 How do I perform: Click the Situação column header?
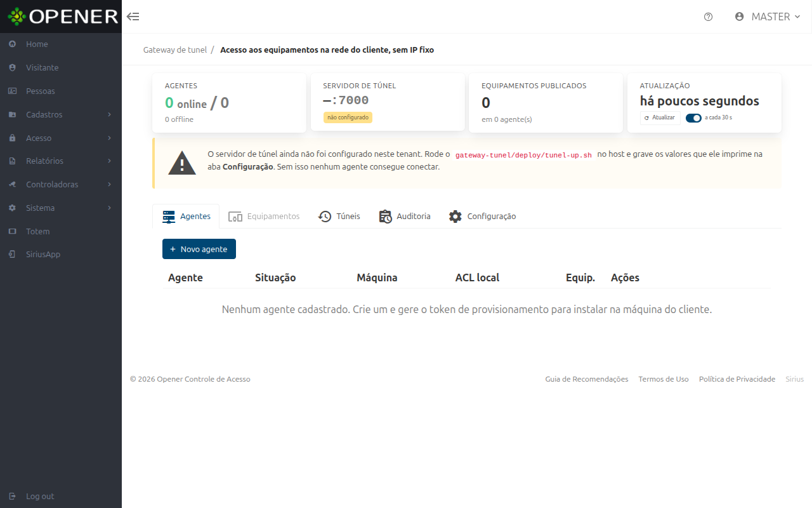click(275, 277)
